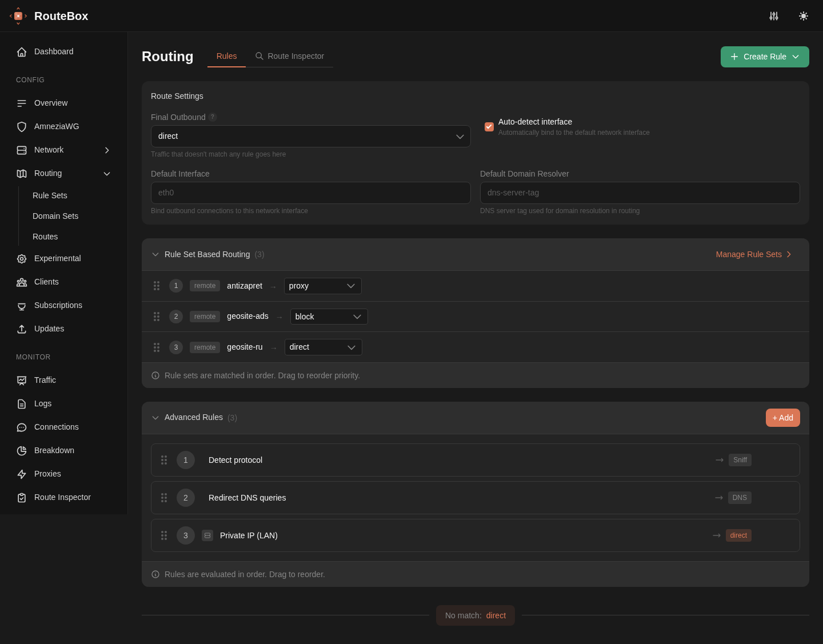Click the remote tag on antizapret
The image size is (823, 644).
tap(205, 286)
